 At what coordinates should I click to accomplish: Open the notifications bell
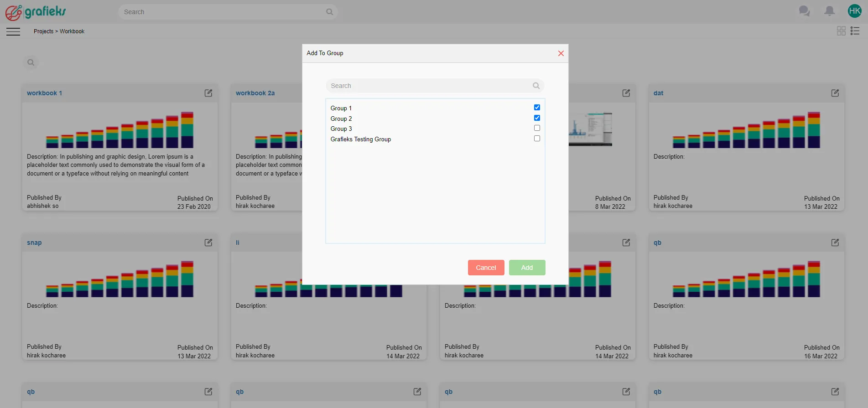coord(830,11)
